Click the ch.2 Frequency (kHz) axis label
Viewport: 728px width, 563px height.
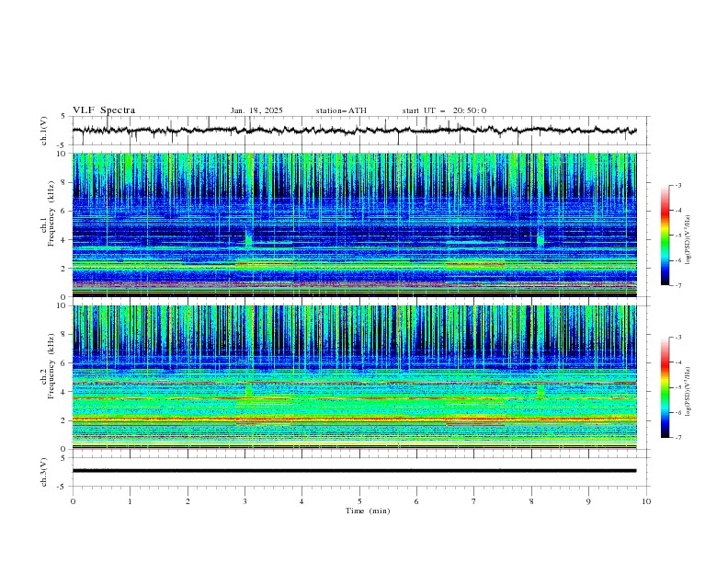coord(48,365)
